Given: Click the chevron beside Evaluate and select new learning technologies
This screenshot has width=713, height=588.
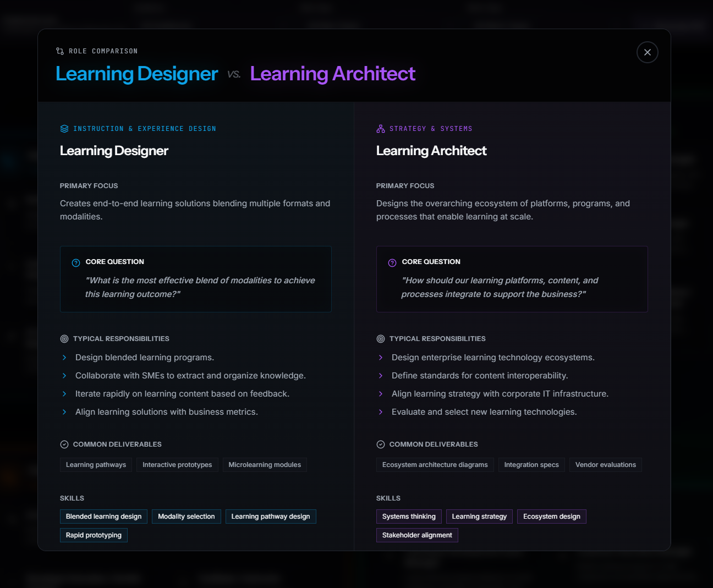Looking at the screenshot, I should point(381,412).
